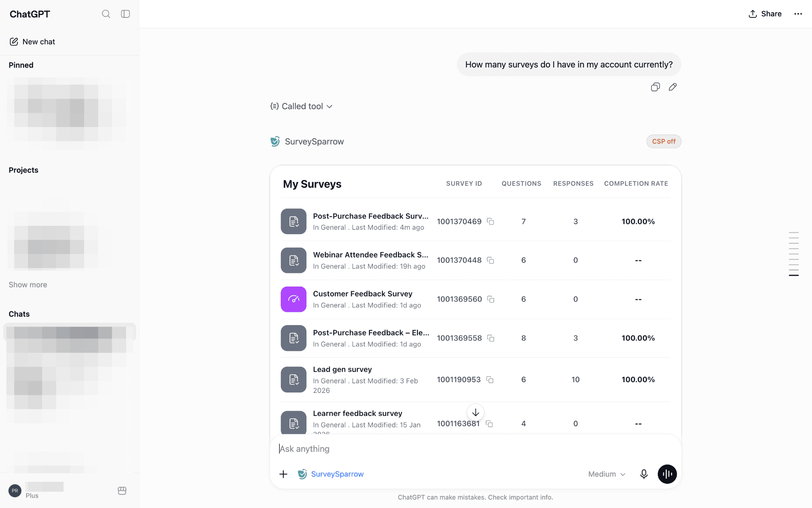Click the COMPLETION RATE column header
This screenshot has width=812, height=508.
tap(636, 183)
